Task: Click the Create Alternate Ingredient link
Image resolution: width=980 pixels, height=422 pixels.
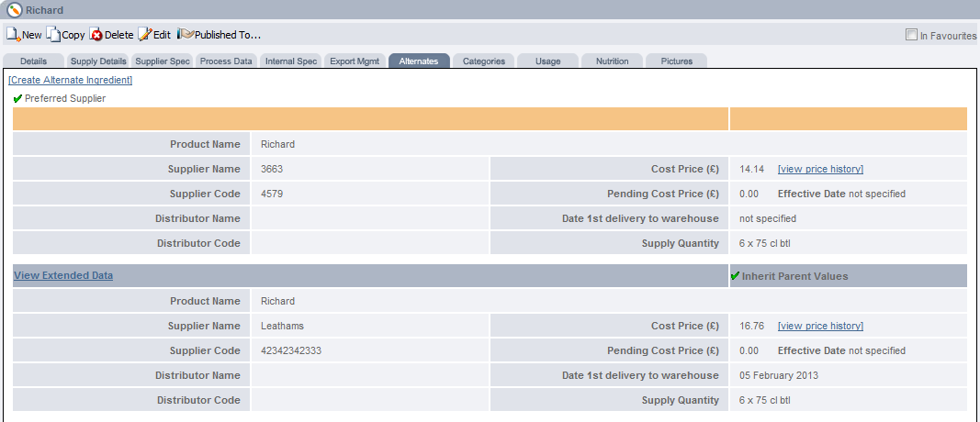Action: 71,80
